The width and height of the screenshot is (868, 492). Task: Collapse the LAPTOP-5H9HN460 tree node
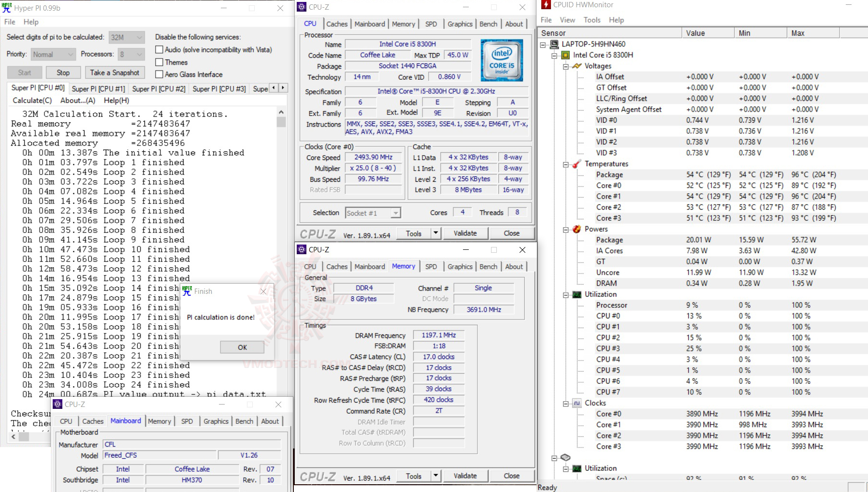[543, 44]
